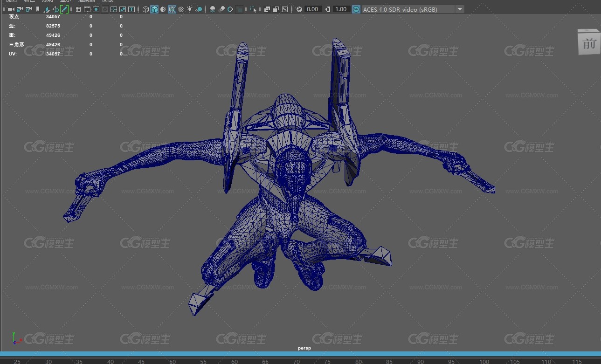Click the Exposure value field 0.00
The image size is (601, 364).
click(313, 9)
